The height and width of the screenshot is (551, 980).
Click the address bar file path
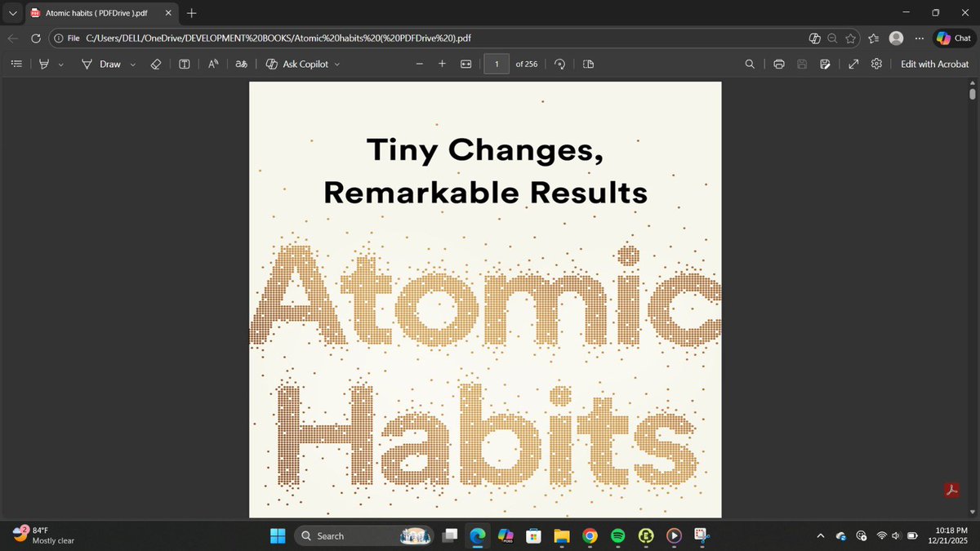[278, 38]
